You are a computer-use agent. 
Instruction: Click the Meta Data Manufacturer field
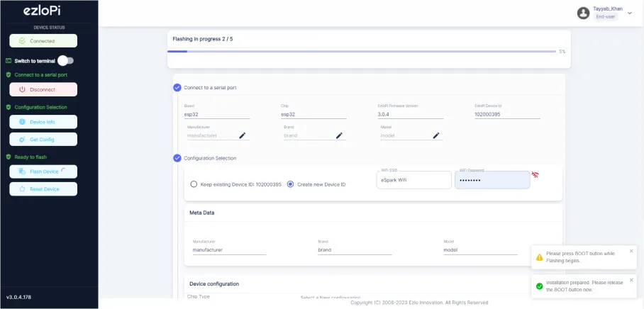tap(230, 250)
